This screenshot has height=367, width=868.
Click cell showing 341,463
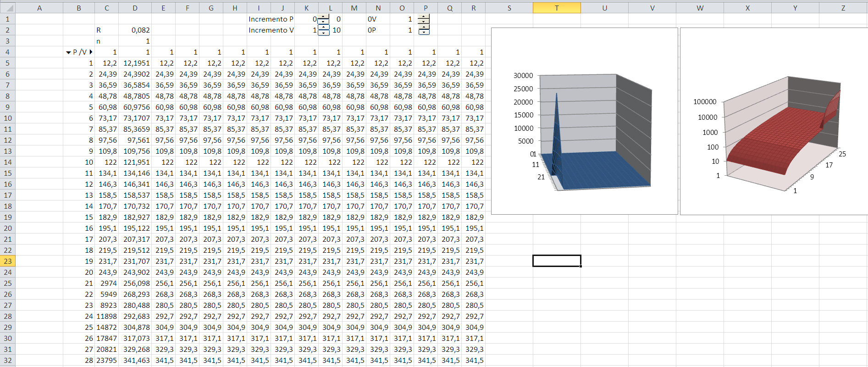[135, 360]
